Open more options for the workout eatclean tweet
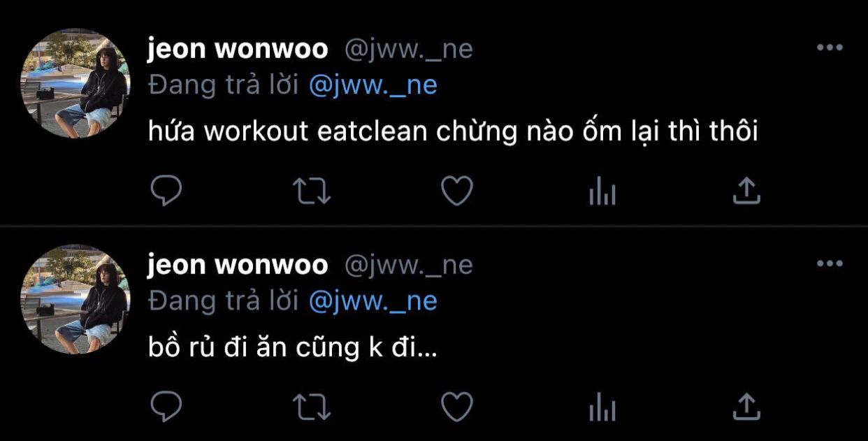Viewport: 868px width, 441px height. [830, 48]
